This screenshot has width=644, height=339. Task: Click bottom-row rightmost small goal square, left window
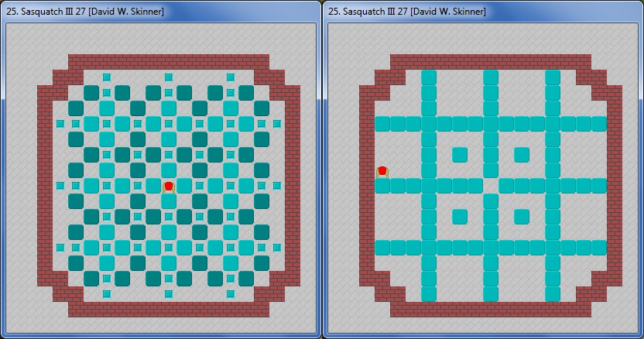pos(231,294)
